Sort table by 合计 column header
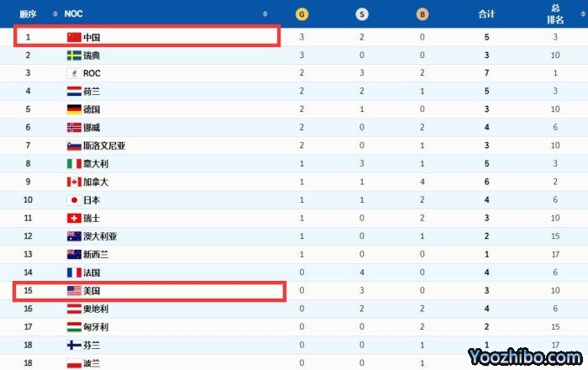588x370 pixels. [486, 14]
